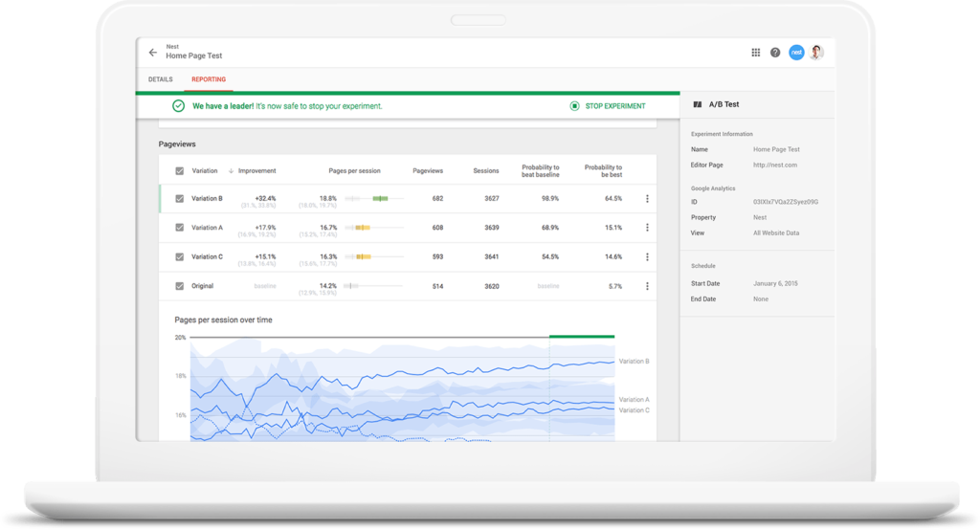Toggle the select-all variations checkbox
The image size is (980, 530).
(179, 170)
